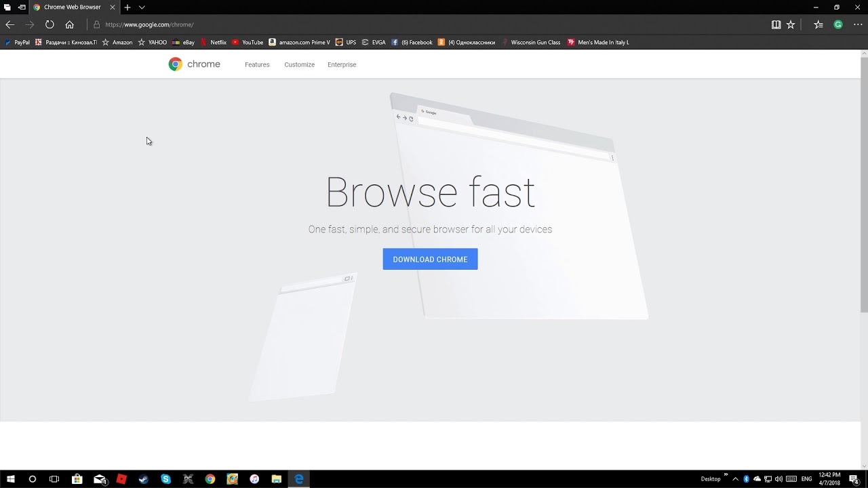The image size is (868, 488).
Task: Open touch keyboard tray icon
Action: (791, 479)
